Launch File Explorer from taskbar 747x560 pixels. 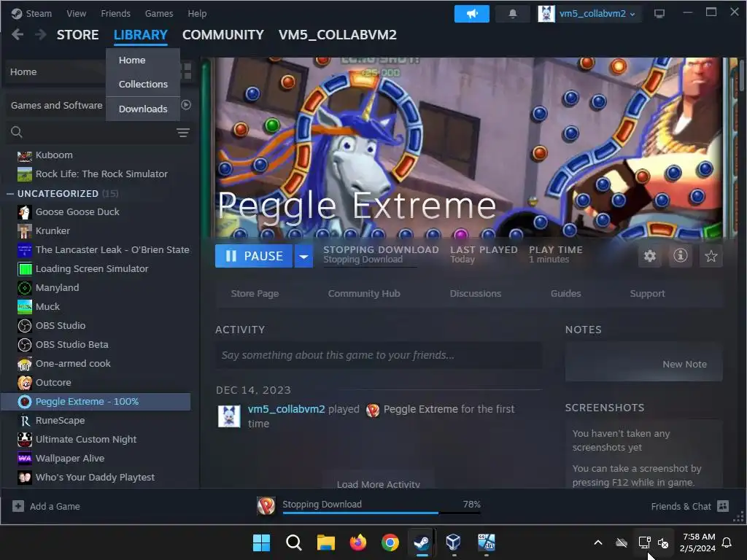tap(326, 542)
